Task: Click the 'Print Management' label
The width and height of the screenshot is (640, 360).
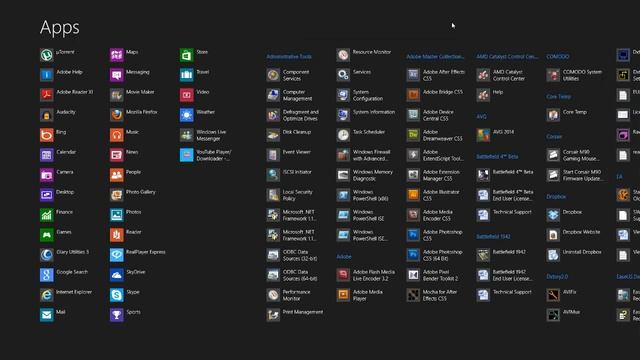Action: click(303, 312)
